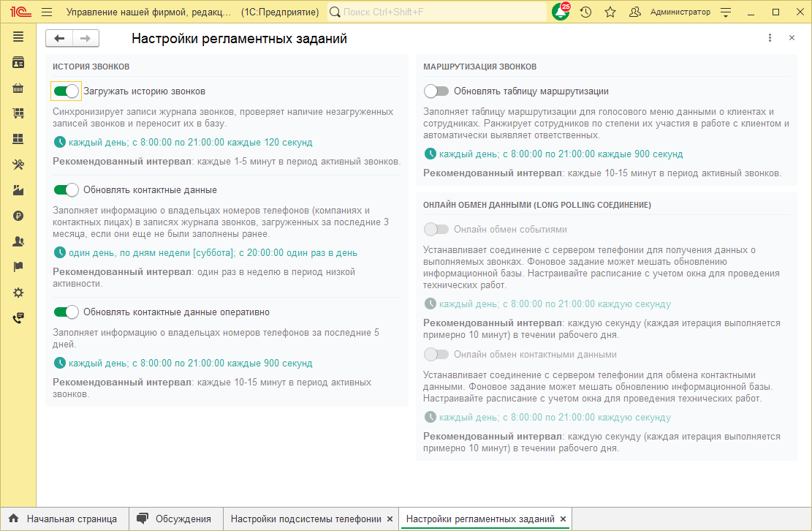Disable the 'Загружать историю звонков' toggle

[x=67, y=91]
